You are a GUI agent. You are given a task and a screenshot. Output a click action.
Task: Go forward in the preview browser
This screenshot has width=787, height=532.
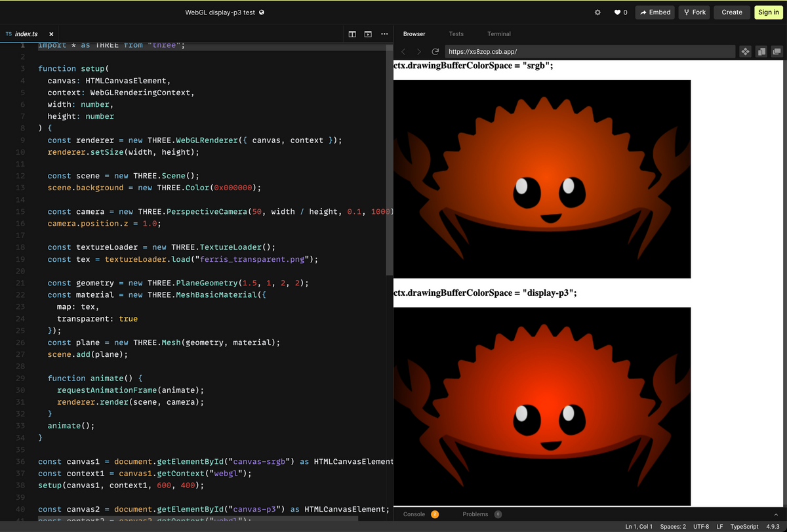[x=419, y=51]
